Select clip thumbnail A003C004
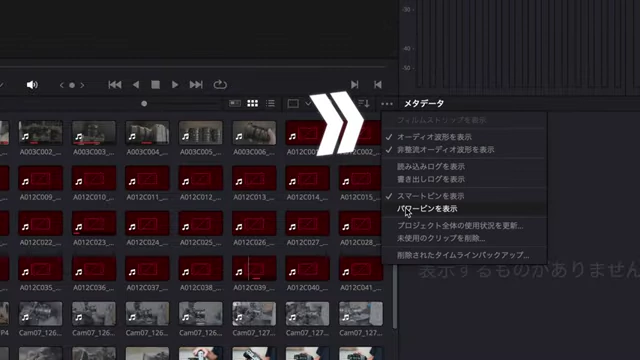Viewport: 640px width, 360px height. coord(147,132)
